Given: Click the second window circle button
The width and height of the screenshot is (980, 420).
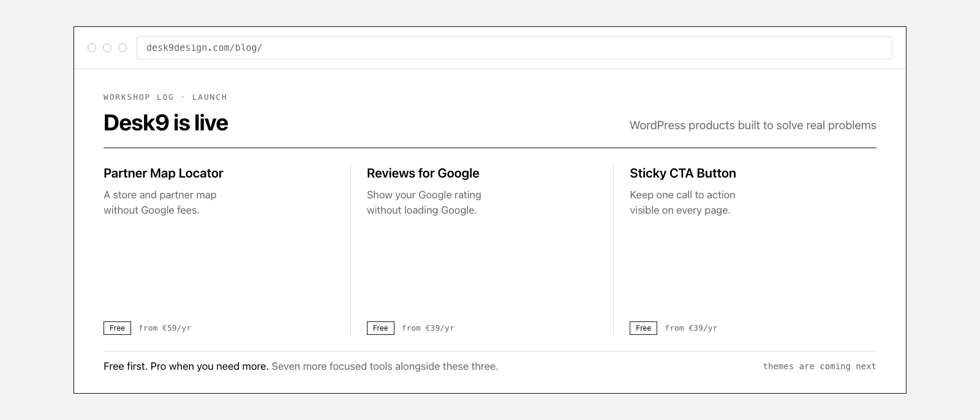Looking at the screenshot, I should pos(107,48).
